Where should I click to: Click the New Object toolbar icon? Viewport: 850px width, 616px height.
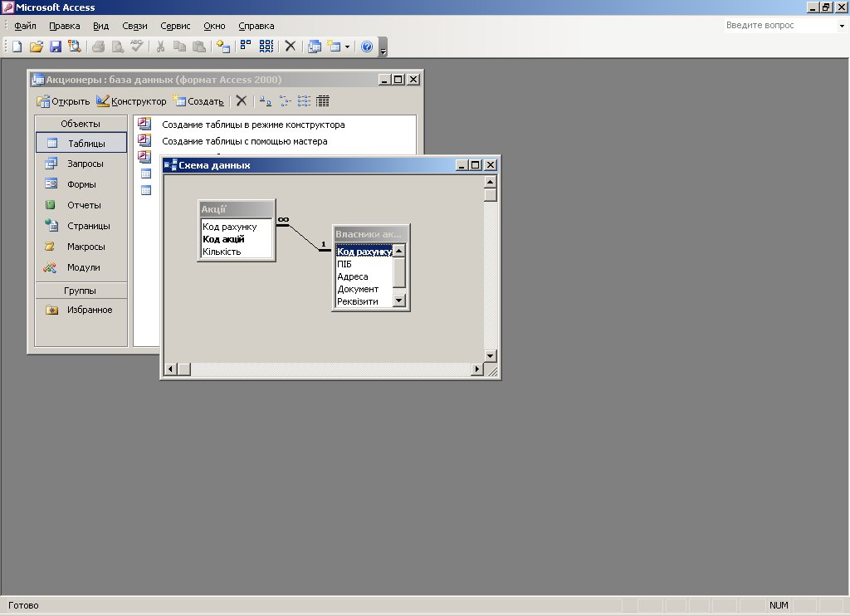pyautogui.click(x=334, y=46)
